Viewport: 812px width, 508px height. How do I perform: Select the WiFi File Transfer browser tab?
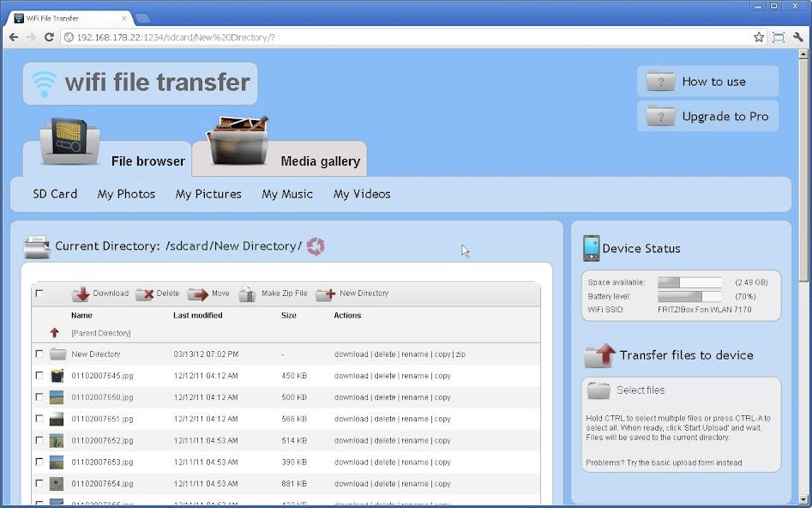[x=71, y=18]
